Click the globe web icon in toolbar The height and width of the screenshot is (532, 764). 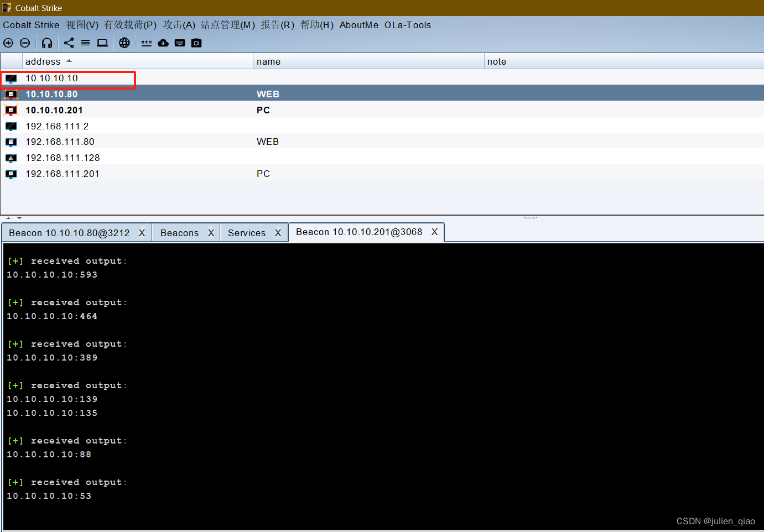(124, 43)
